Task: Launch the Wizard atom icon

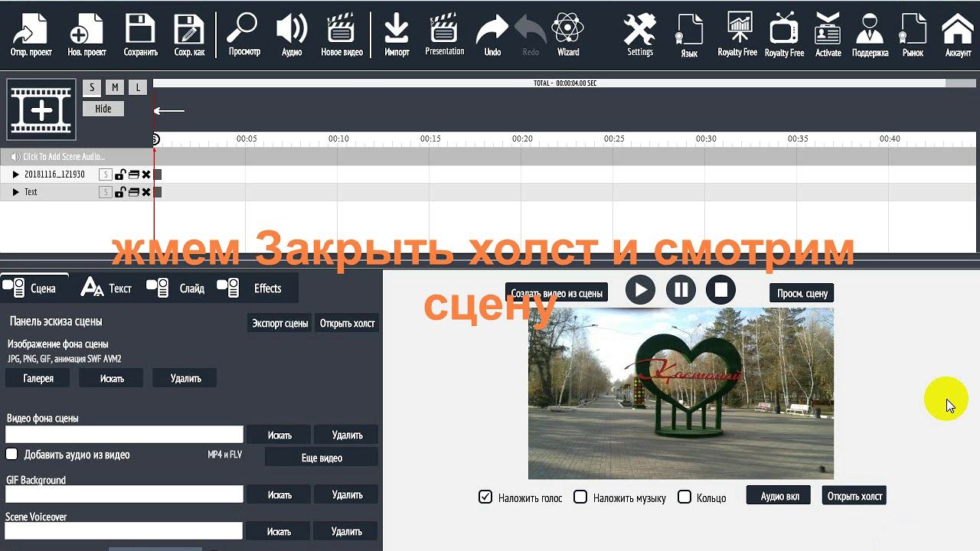Action: (x=567, y=35)
